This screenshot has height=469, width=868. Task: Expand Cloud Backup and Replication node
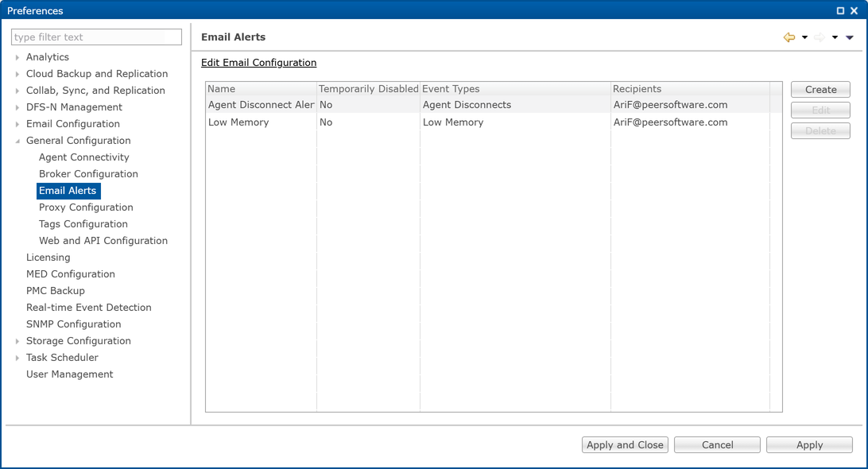(17, 74)
